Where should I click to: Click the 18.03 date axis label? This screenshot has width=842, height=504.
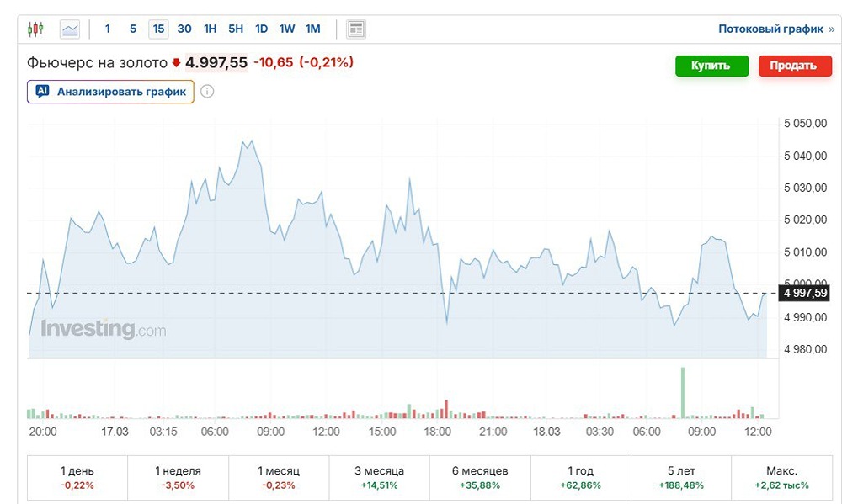click(546, 432)
